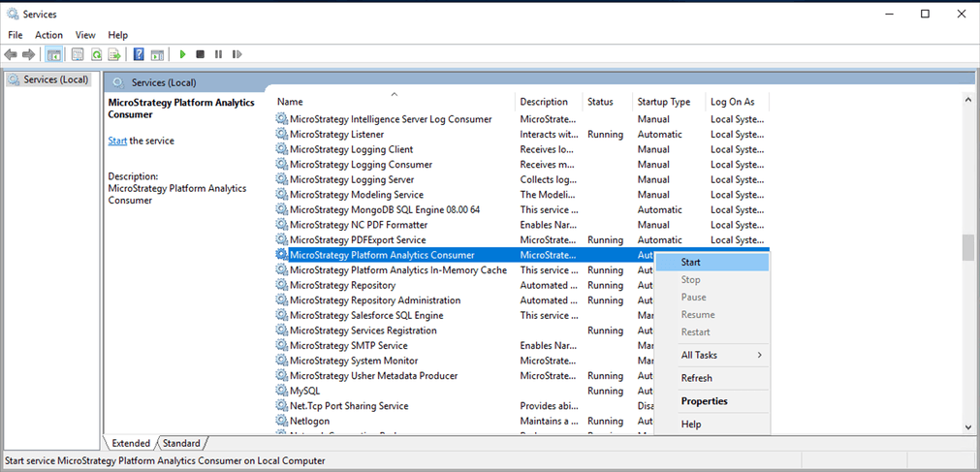Click the Pause Service toolbar button
The image size is (980, 472).
coord(218,54)
